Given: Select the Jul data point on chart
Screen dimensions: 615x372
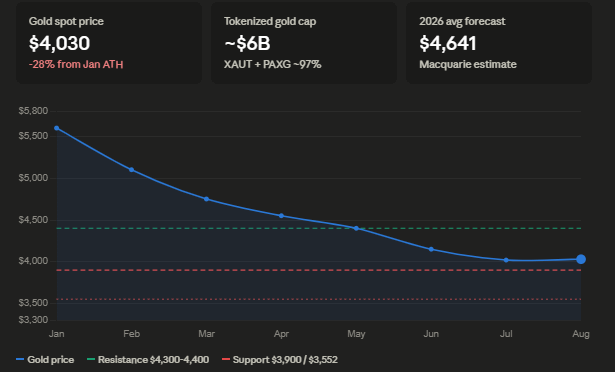Looking at the screenshot, I should [x=506, y=260].
